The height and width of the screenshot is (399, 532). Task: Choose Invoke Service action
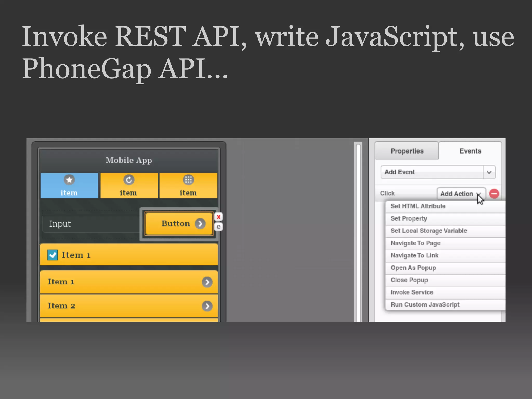[445, 292]
